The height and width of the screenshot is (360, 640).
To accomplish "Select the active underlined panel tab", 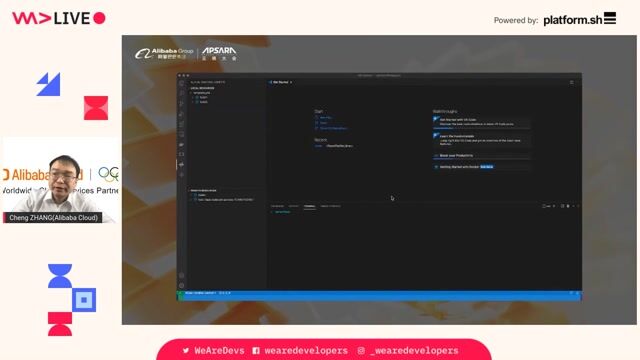I will 309,206.
